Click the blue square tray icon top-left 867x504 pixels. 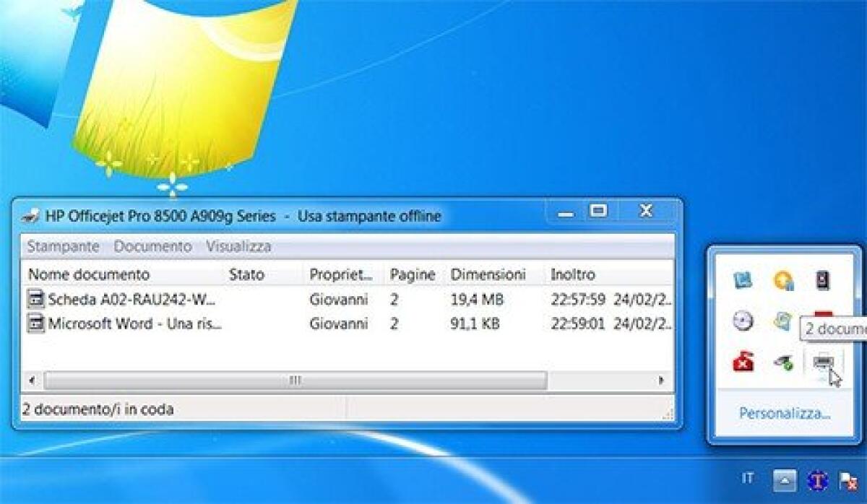(x=743, y=280)
